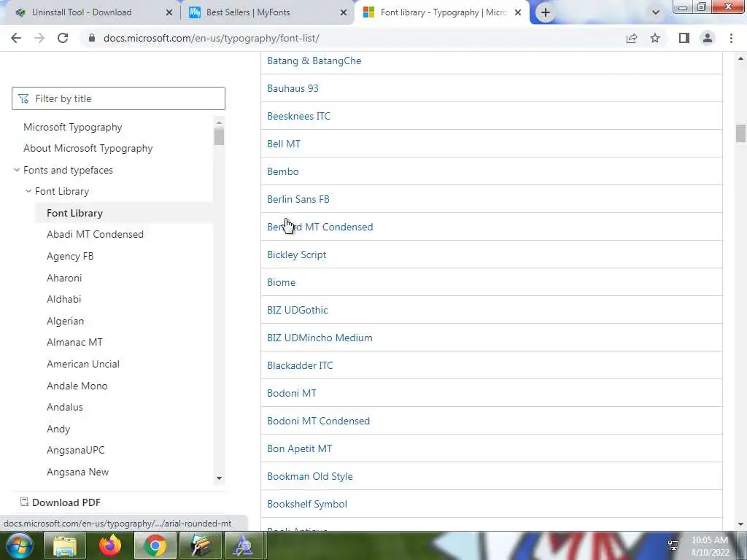Screen dimensions: 747x560
Task: Select the Font library - Typography tab
Action: [x=443, y=12]
